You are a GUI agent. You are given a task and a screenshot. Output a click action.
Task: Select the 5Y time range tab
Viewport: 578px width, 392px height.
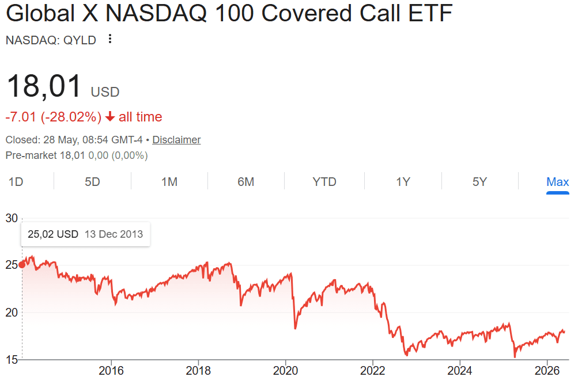tap(479, 182)
